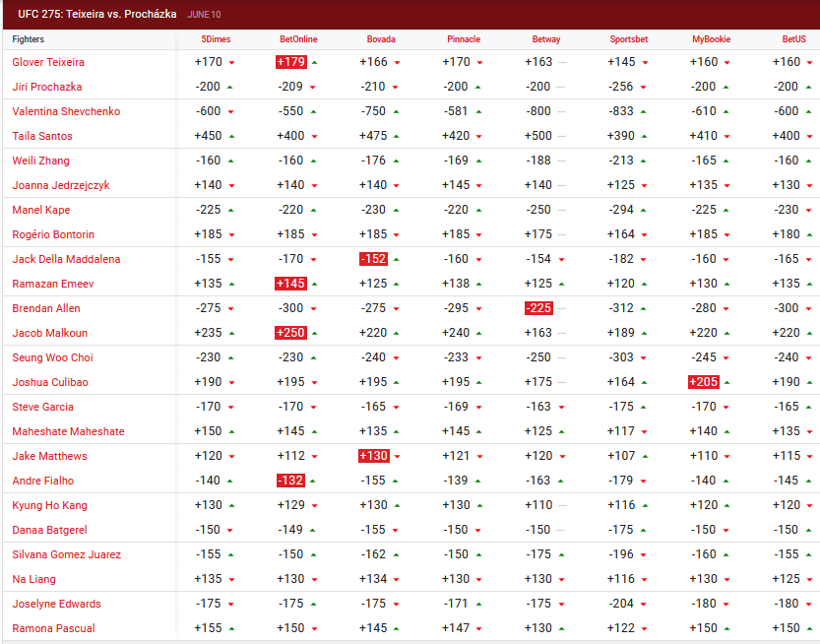This screenshot has width=820, height=644.
Task: Select the UFC 275: Teixeira vs. Procházka event title
Action: (96, 14)
